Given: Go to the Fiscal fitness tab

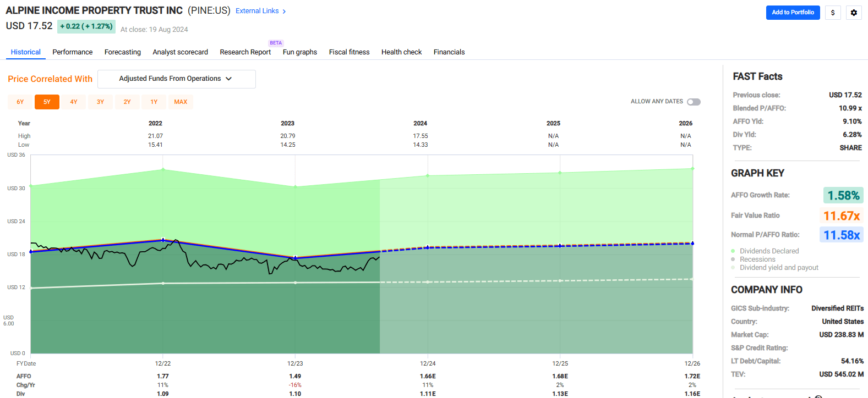Looking at the screenshot, I should tap(349, 52).
